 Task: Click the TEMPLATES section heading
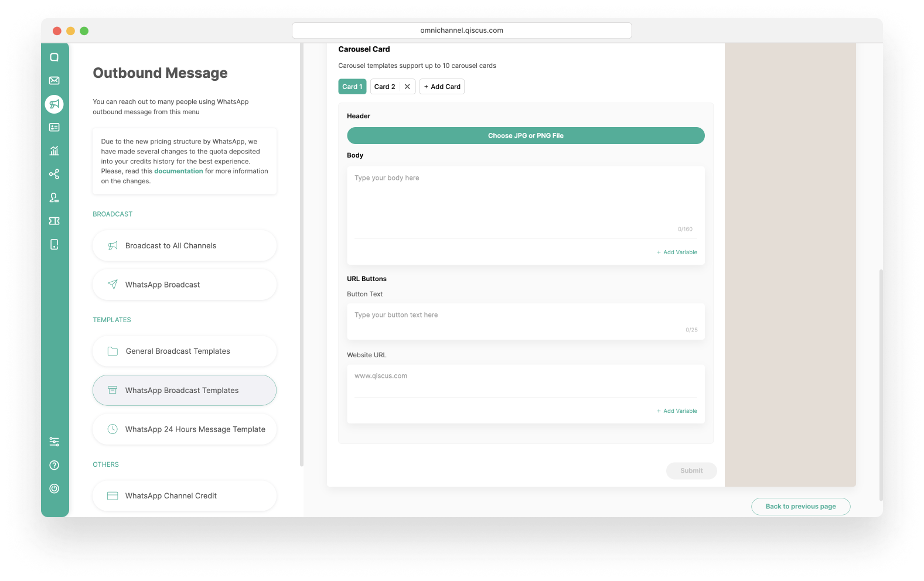pyautogui.click(x=112, y=320)
